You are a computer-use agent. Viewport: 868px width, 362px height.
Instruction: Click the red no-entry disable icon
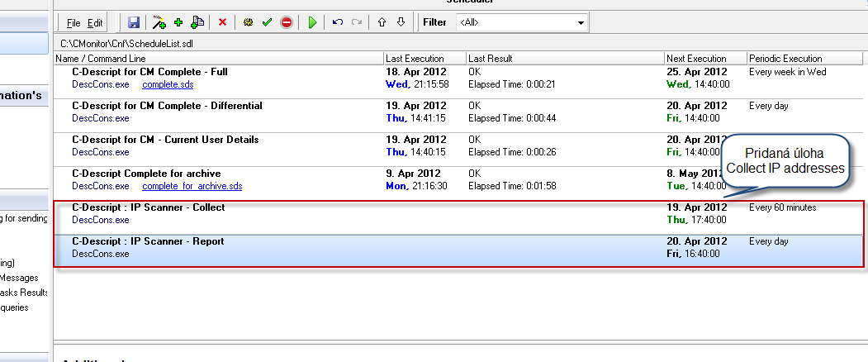[x=287, y=22]
